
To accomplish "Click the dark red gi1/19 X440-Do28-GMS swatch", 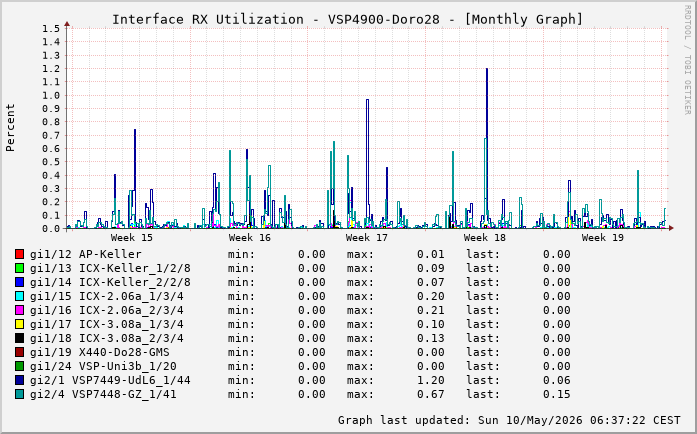I will (19, 352).
